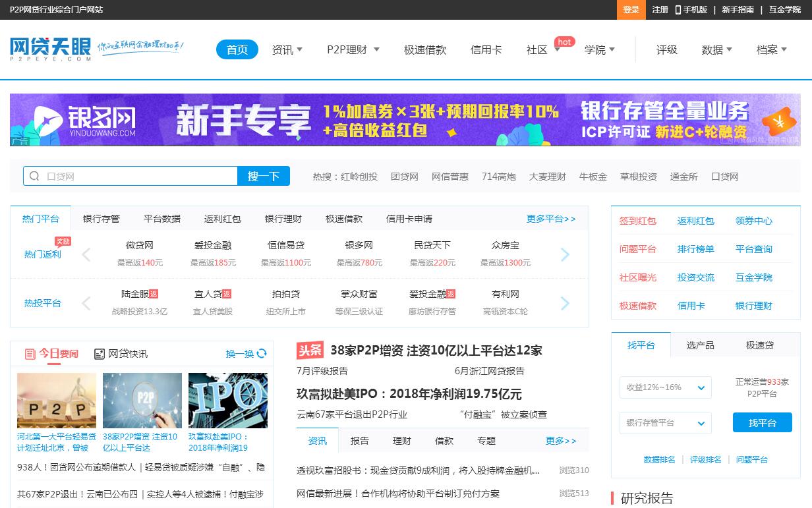Click the blue 找平台 button
The height and width of the screenshot is (508, 812).
coord(762,423)
